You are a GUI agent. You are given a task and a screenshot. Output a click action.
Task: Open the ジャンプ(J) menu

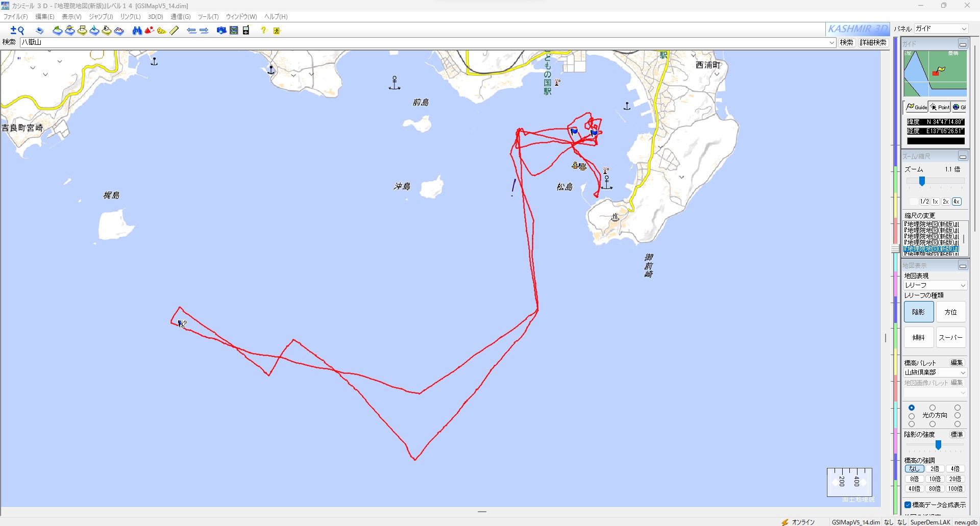click(101, 17)
